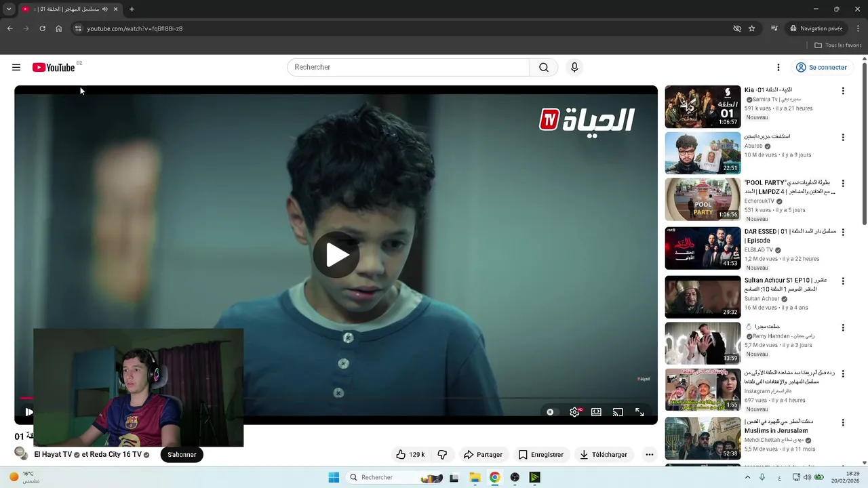Start voice search with the microphone

click(574, 67)
